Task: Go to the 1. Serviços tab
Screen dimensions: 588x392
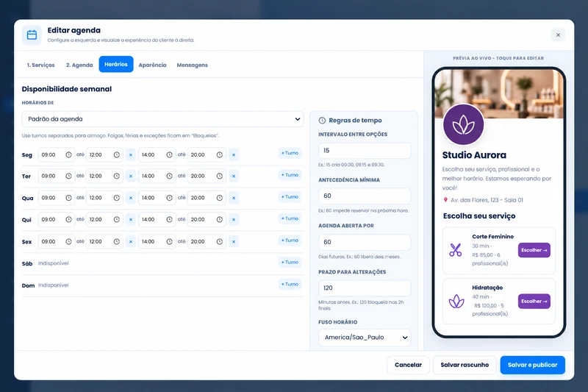Action: tap(41, 65)
